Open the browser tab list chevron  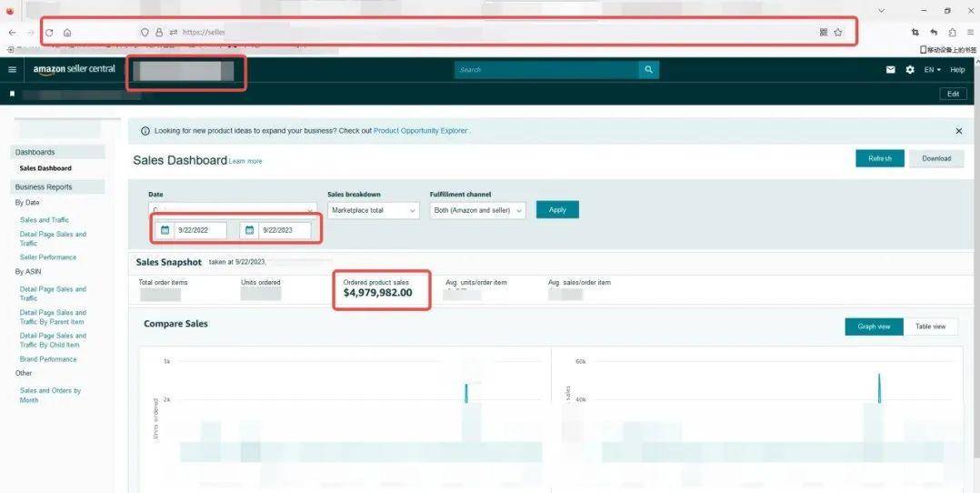[881, 11]
